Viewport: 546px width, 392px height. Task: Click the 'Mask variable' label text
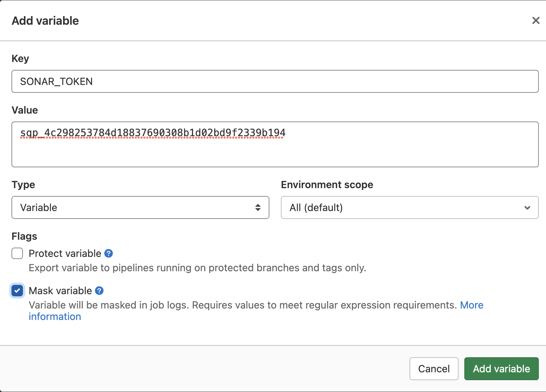(60, 291)
